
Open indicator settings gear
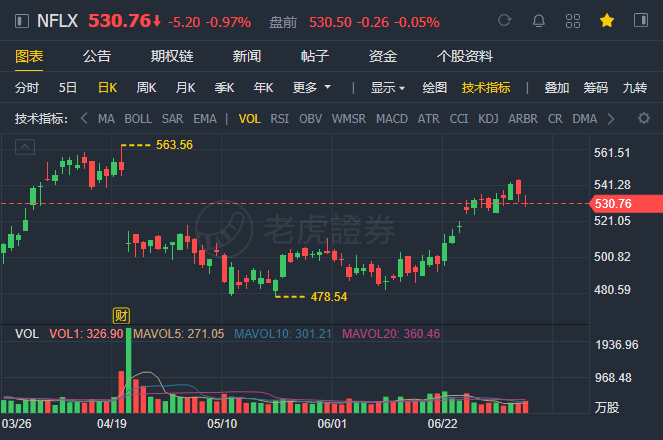(x=644, y=118)
